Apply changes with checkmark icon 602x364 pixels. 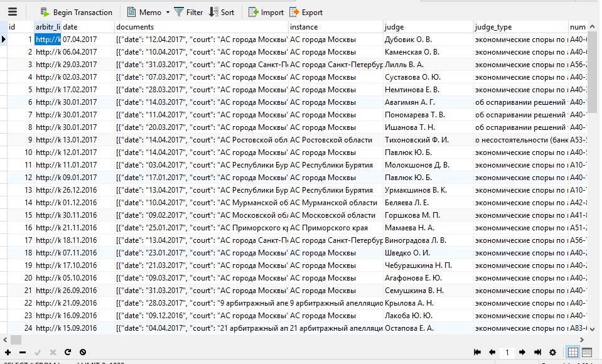[38, 352]
